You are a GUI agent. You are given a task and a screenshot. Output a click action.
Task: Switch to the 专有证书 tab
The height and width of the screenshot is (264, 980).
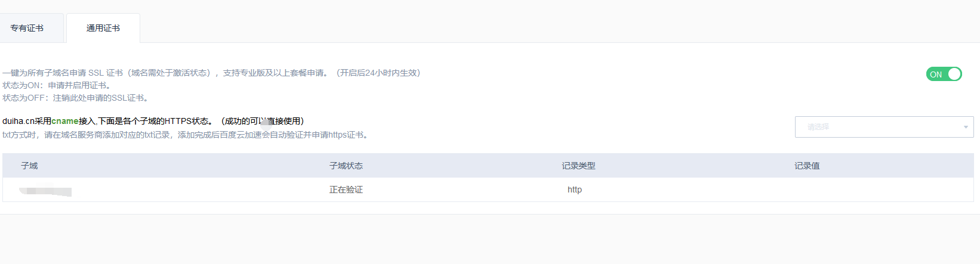coord(27,28)
